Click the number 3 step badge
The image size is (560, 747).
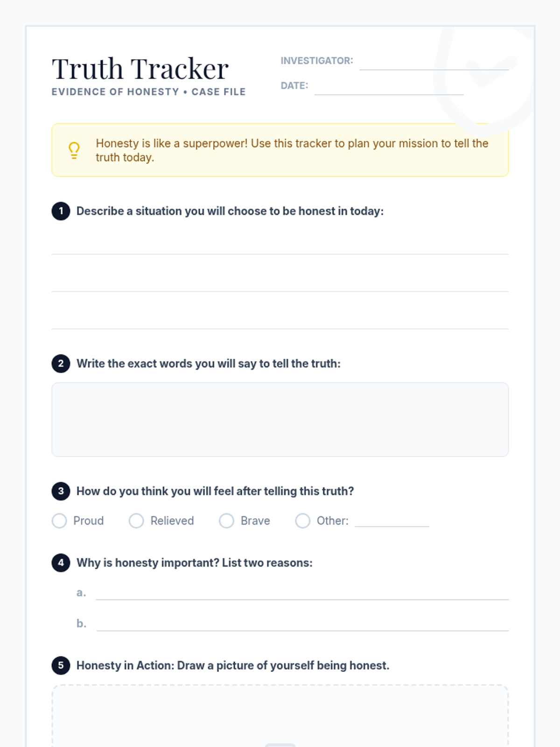tap(61, 491)
